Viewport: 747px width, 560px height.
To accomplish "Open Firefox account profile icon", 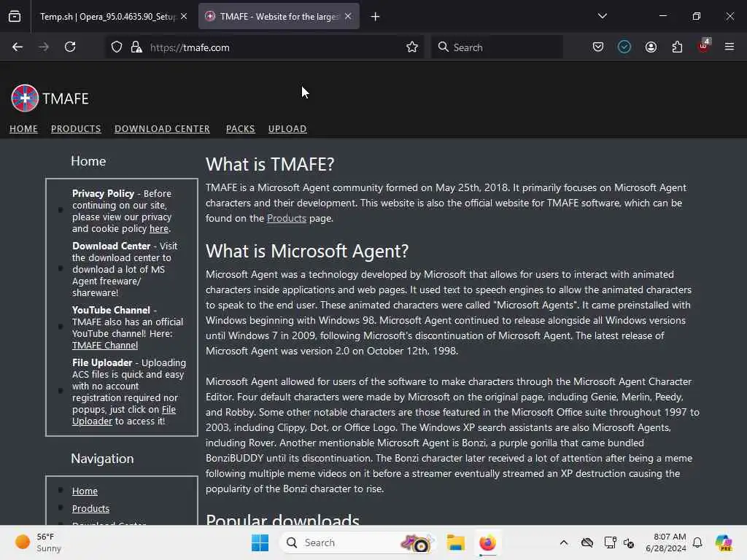I will click(x=651, y=47).
